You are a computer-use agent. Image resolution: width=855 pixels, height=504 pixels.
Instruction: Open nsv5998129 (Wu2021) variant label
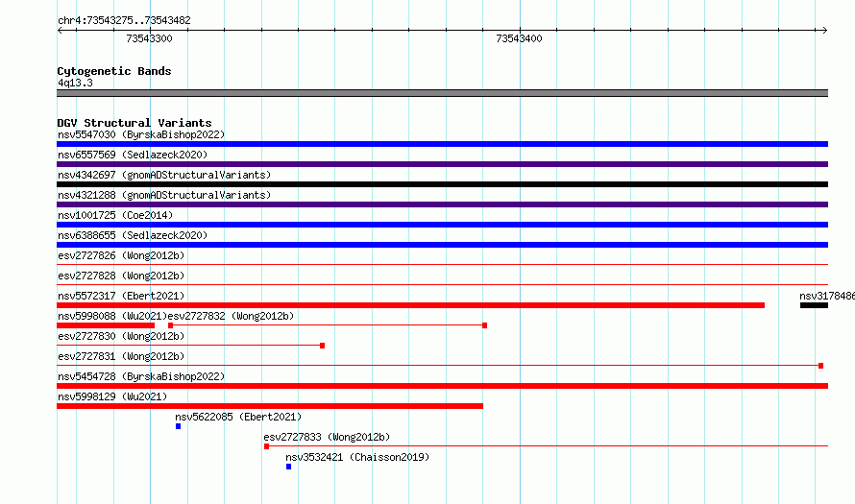(112, 396)
